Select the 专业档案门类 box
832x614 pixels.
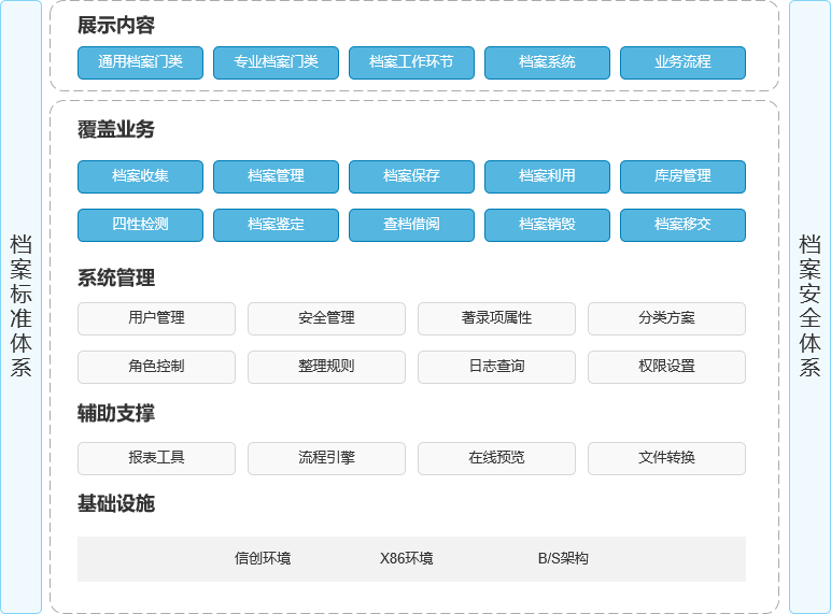click(276, 63)
